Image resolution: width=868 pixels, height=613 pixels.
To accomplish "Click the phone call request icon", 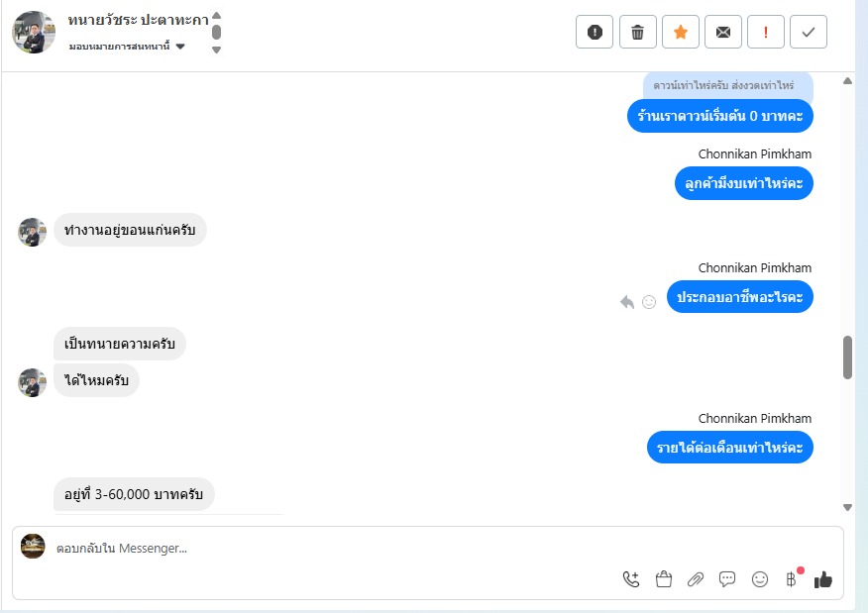I will 631,579.
